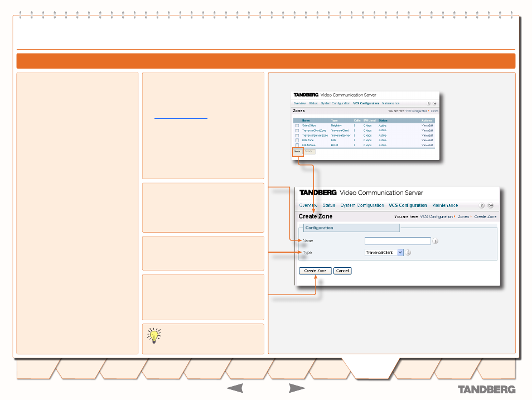Image resolution: width=532 pixels, height=400 pixels.
Task: Open the Status menu on the Zones page
Action: click(313, 103)
